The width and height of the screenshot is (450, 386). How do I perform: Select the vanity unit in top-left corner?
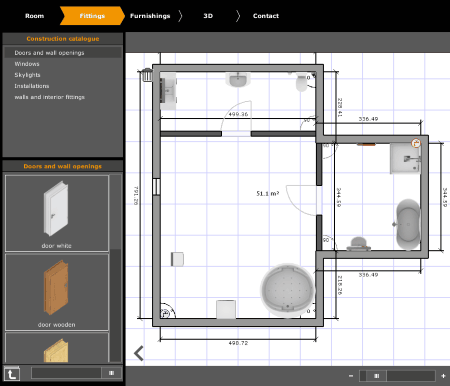tap(168, 92)
